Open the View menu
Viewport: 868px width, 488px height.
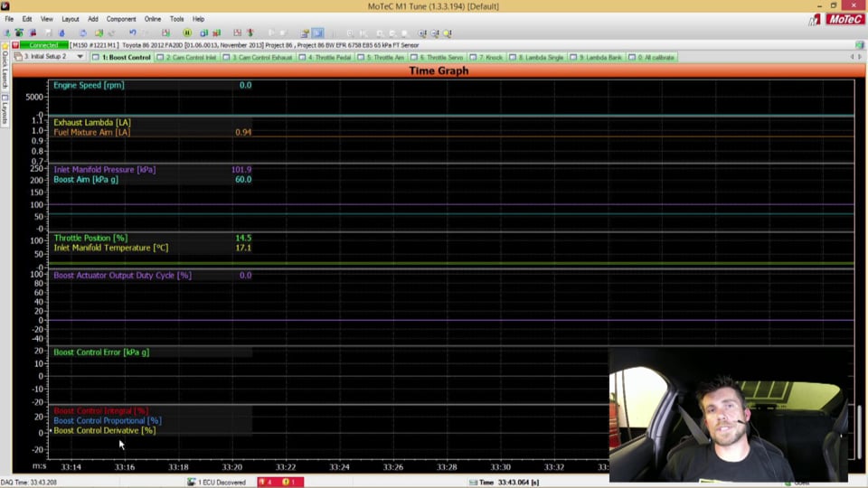(x=47, y=19)
